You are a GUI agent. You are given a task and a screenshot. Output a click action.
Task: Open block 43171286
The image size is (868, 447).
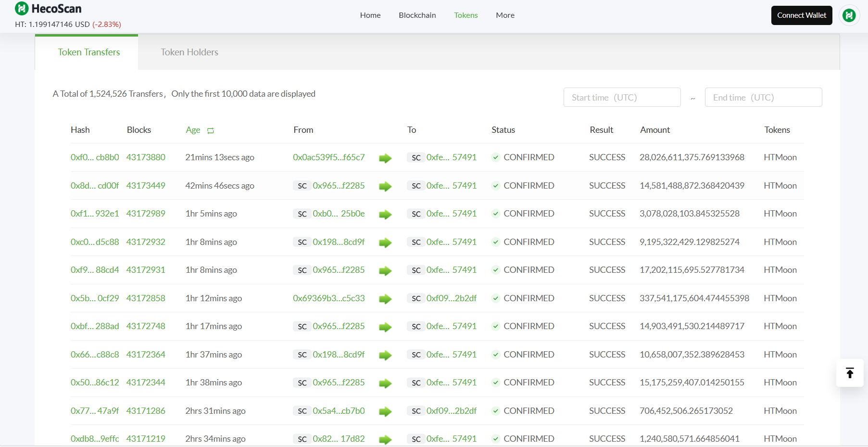(x=146, y=411)
